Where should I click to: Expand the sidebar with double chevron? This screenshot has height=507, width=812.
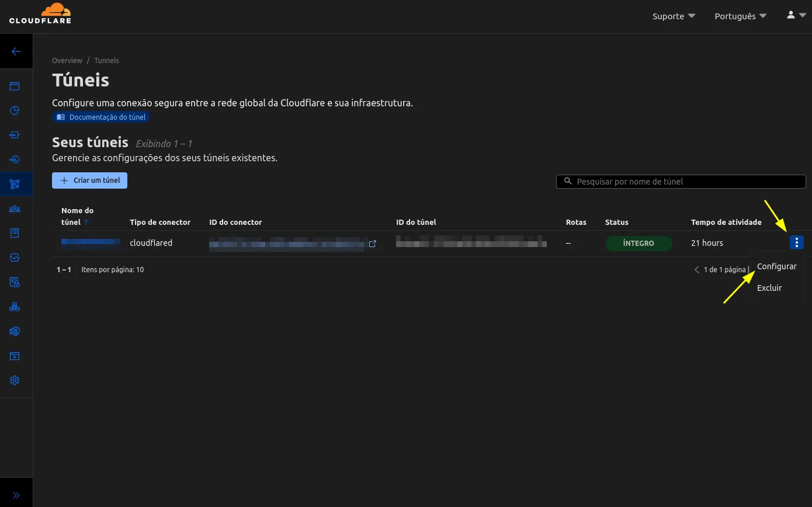[x=16, y=495]
